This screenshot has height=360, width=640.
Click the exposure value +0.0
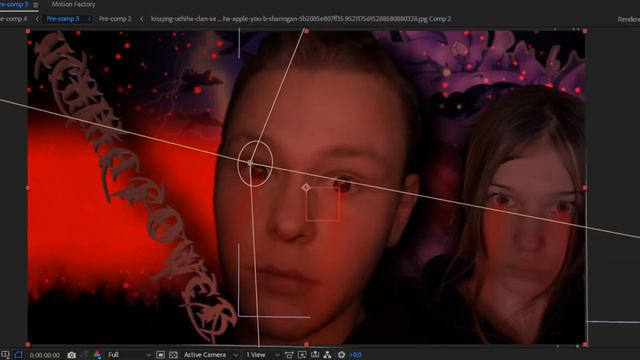[x=355, y=355]
